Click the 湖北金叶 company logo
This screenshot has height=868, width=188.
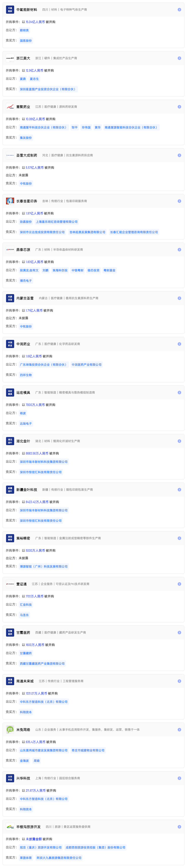10,441
